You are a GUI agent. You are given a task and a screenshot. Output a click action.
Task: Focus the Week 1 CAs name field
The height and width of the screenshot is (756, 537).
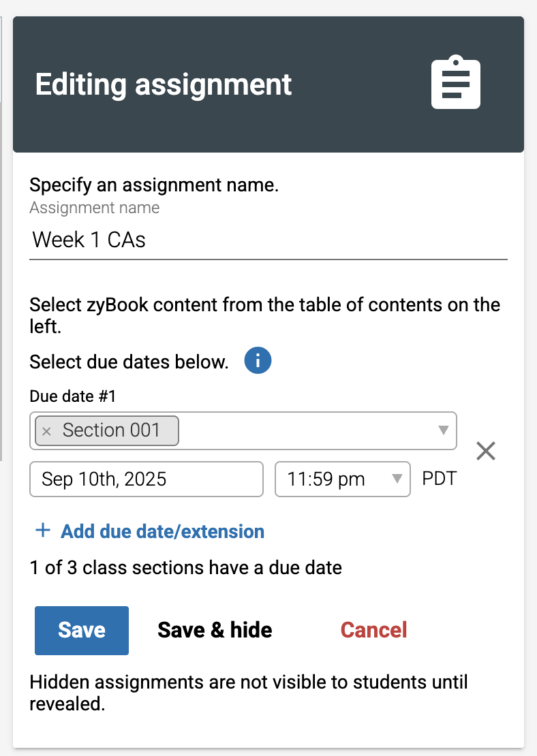[x=268, y=240]
